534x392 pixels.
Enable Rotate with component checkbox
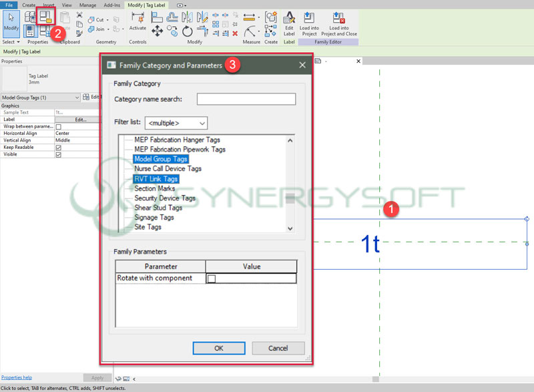coord(212,278)
